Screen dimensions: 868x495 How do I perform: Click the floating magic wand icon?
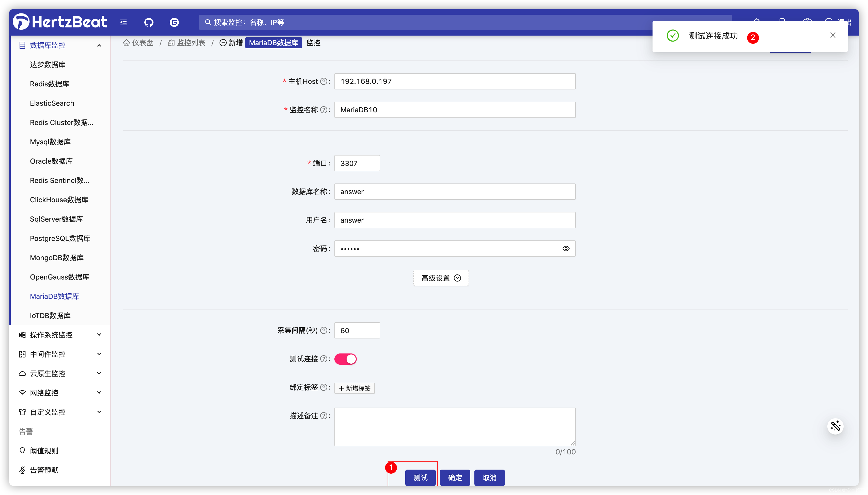pos(835,426)
